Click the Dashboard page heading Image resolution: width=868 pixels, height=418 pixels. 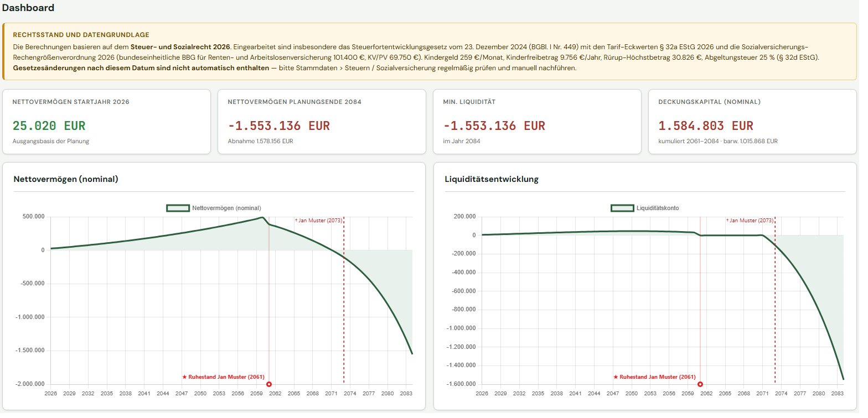[28, 8]
